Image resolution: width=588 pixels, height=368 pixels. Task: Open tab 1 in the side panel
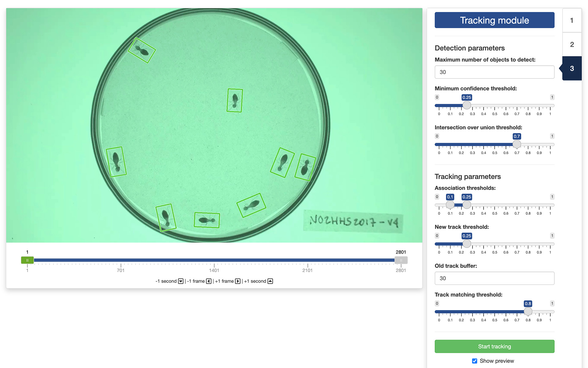click(x=572, y=20)
